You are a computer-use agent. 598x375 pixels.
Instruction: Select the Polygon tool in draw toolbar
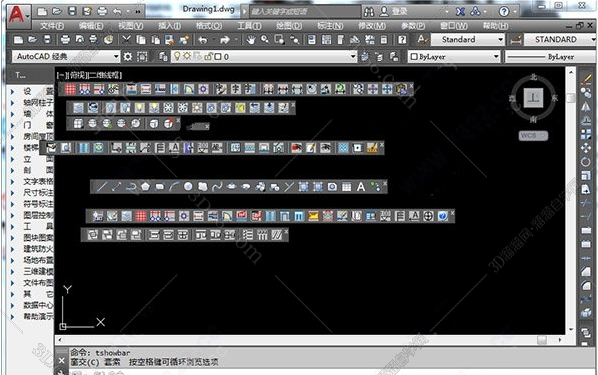click(x=145, y=187)
